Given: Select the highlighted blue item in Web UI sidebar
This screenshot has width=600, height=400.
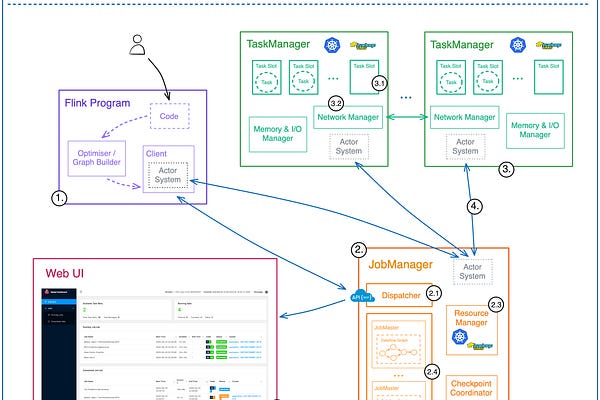Looking at the screenshot, I should click(x=59, y=302).
